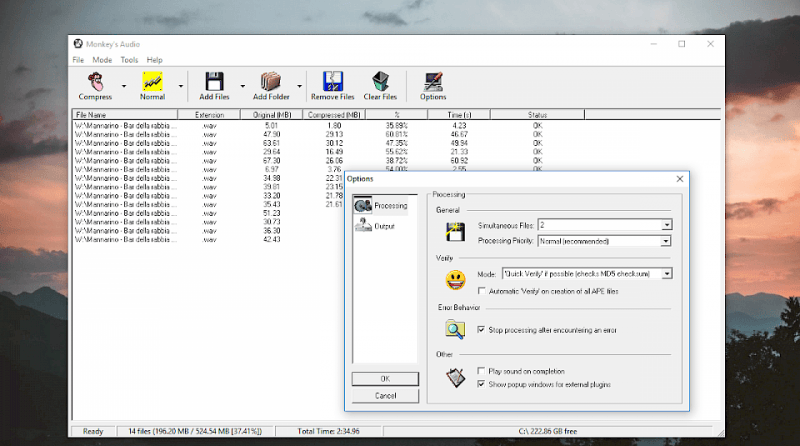Open the Mode menu
Viewport: 800px width, 446px height.
[102, 60]
